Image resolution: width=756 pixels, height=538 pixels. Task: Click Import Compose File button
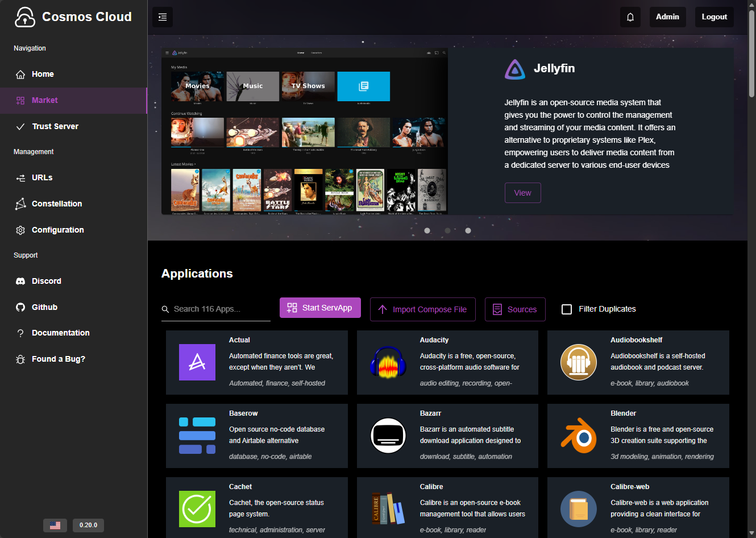[423, 309]
